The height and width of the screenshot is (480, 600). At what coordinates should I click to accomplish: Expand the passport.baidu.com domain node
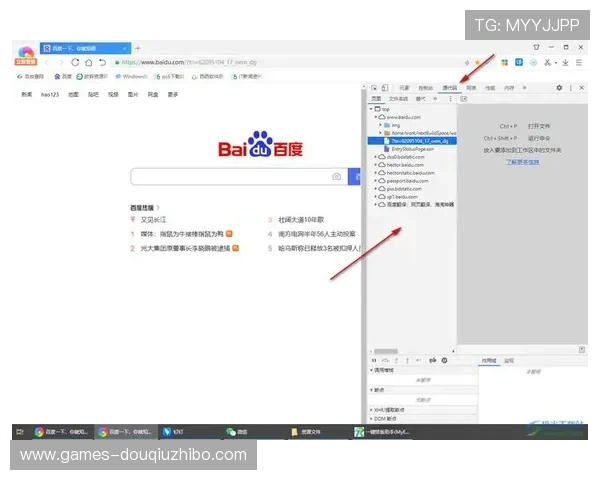[x=376, y=181]
